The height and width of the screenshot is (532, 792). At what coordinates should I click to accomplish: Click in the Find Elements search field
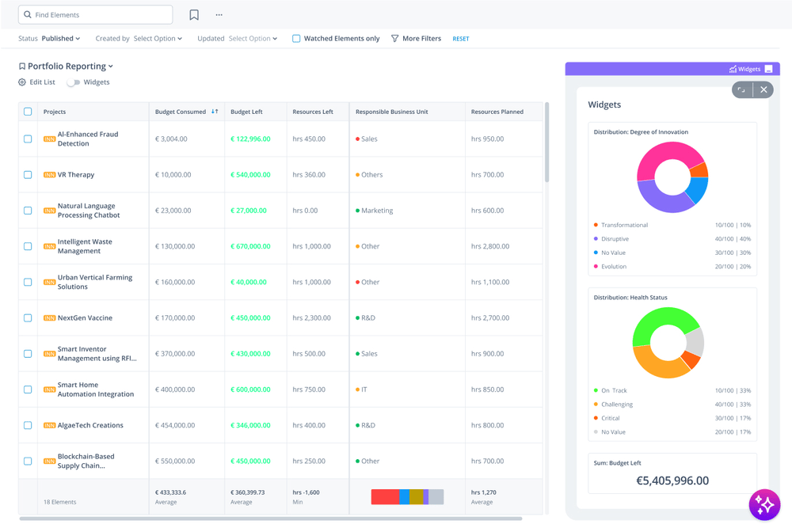[x=96, y=14]
